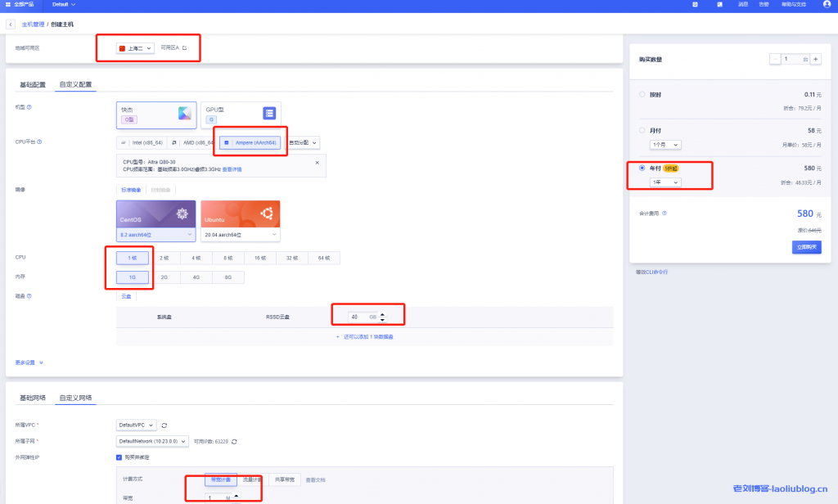Click the user avatar icon in top bar
Screen dimensions: 838x504
[827, 4]
